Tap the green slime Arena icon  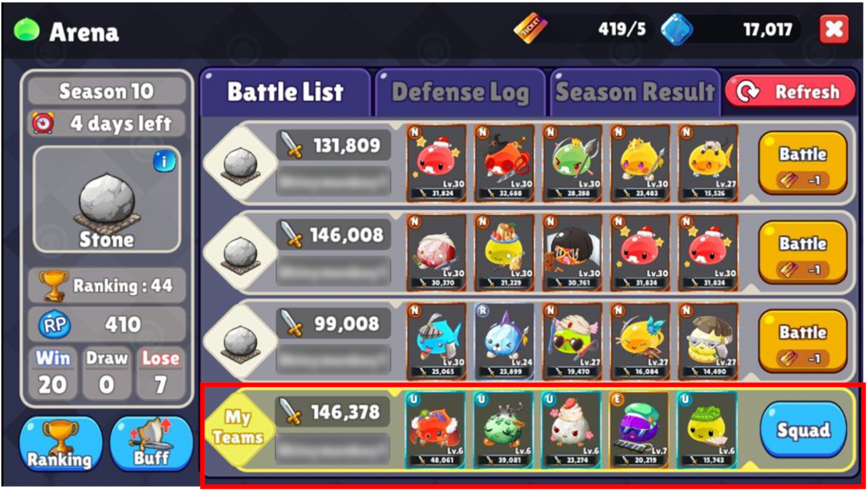point(27,30)
